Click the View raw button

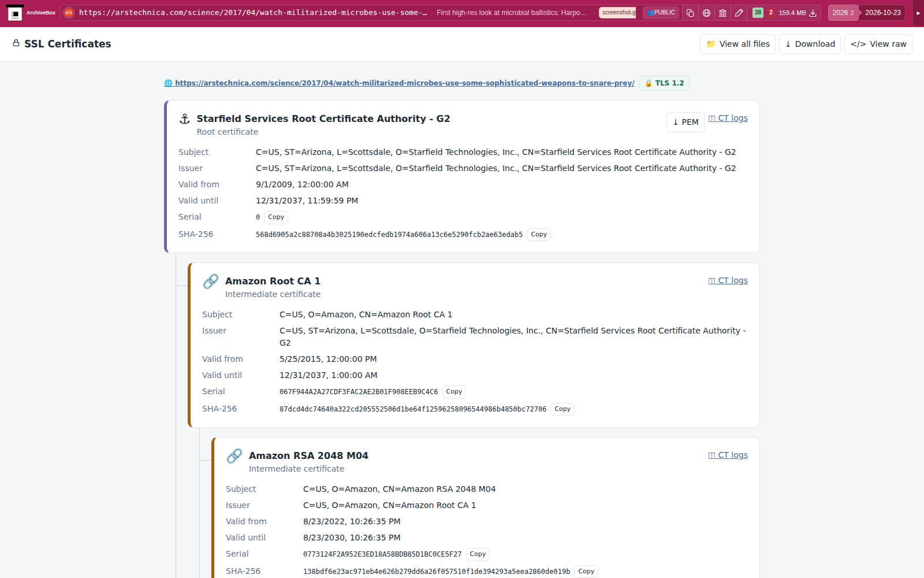[x=878, y=44]
